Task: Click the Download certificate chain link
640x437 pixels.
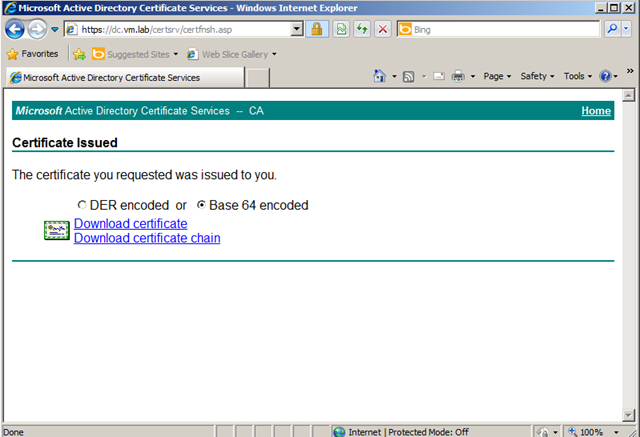Action: (x=147, y=238)
